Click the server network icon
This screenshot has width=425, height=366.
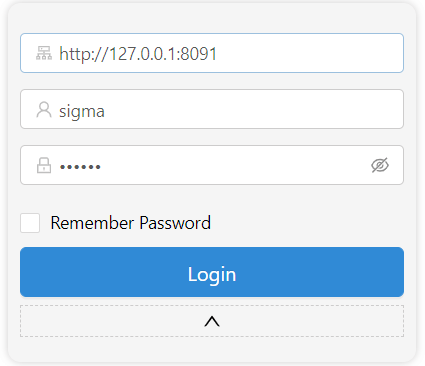(x=44, y=53)
